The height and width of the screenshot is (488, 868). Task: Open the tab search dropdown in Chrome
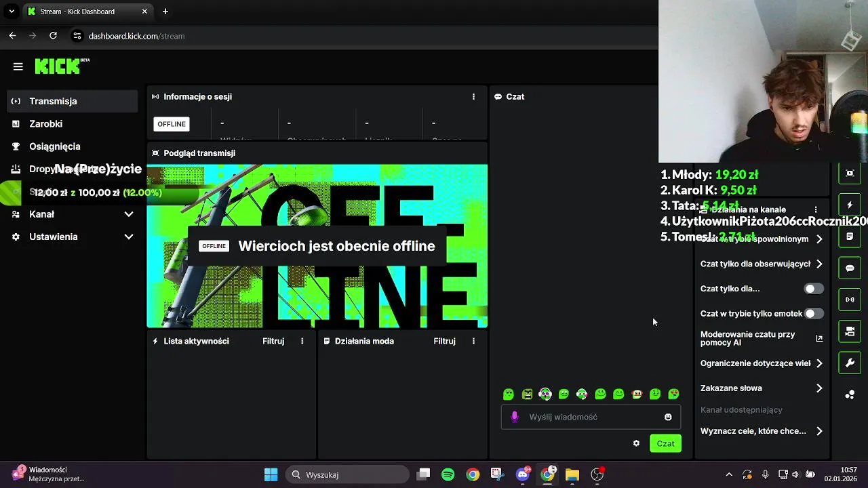(12, 12)
